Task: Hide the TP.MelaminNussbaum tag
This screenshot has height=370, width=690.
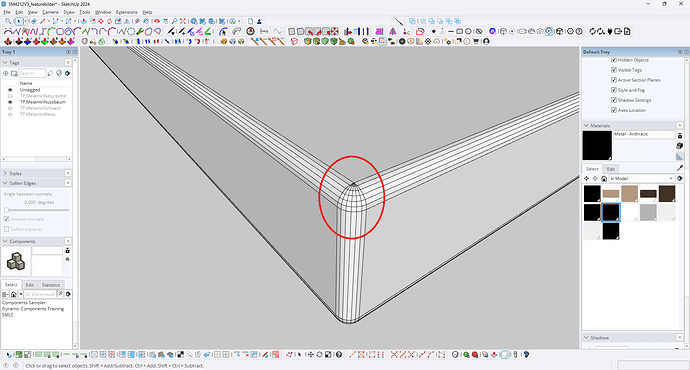Action: coord(10,102)
